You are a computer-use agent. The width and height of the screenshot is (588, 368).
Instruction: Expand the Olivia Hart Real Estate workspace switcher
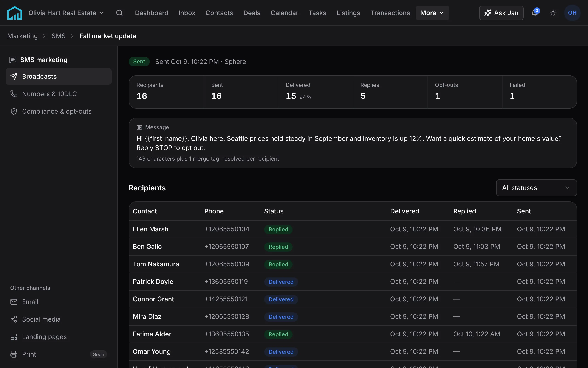[x=66, y=13]
